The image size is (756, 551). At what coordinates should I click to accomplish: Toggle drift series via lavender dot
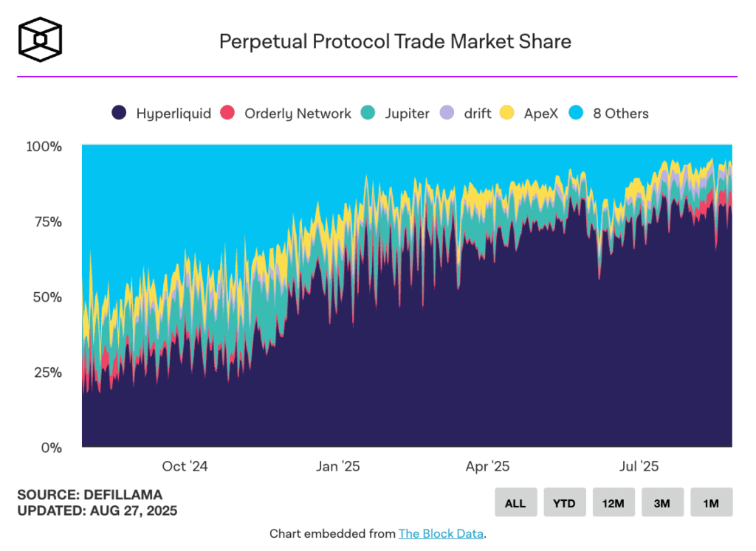447,113
